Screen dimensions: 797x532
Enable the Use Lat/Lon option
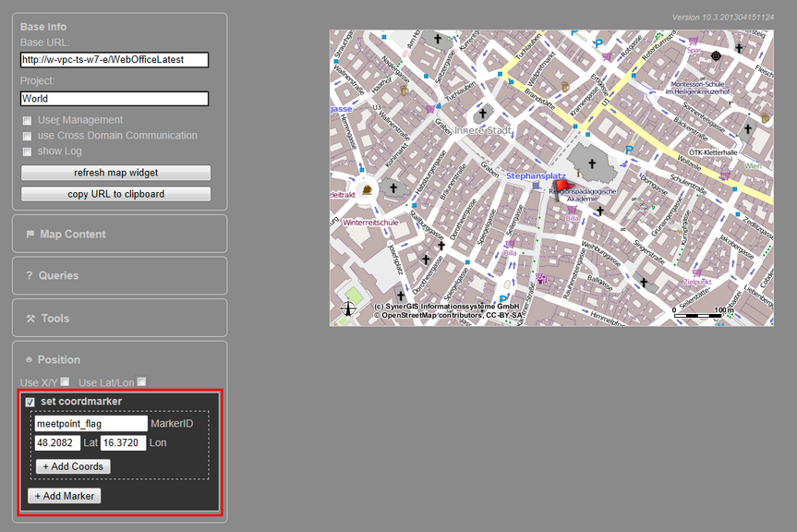point(142,381)
